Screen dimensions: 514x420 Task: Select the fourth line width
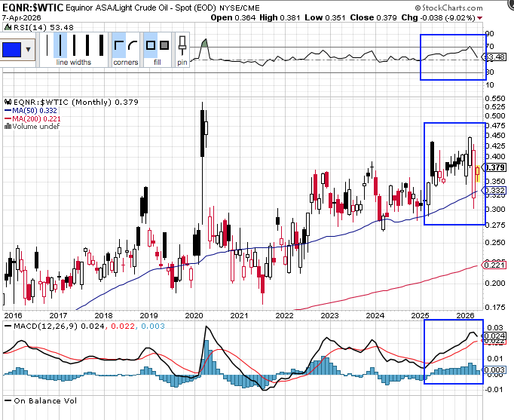pyautogui.click(x=87, y=45)
